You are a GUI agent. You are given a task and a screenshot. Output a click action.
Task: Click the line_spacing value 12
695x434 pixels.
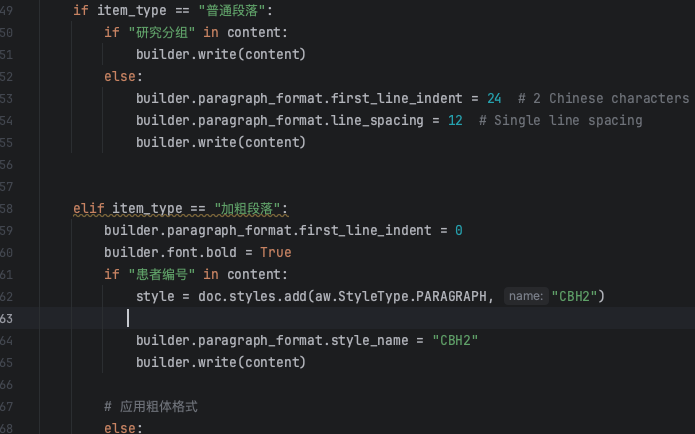point(455,121)
